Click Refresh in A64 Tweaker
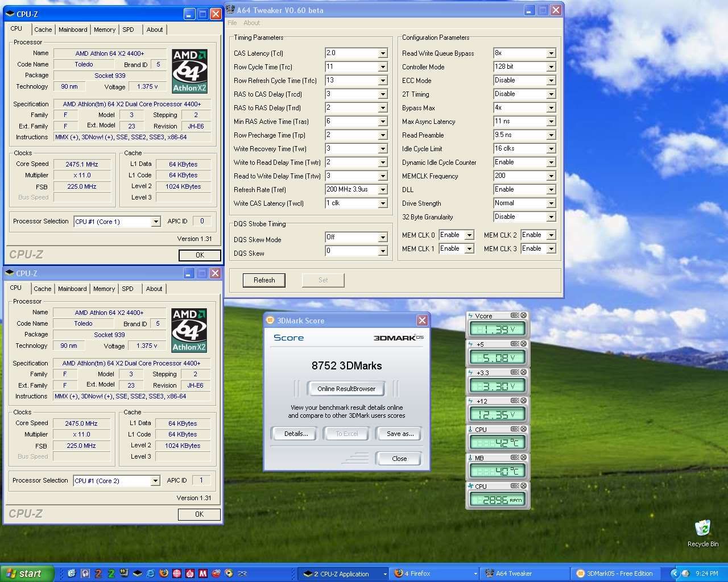This screenshot has width=728, height=582. pyautogui.click(x=264, y=280)
